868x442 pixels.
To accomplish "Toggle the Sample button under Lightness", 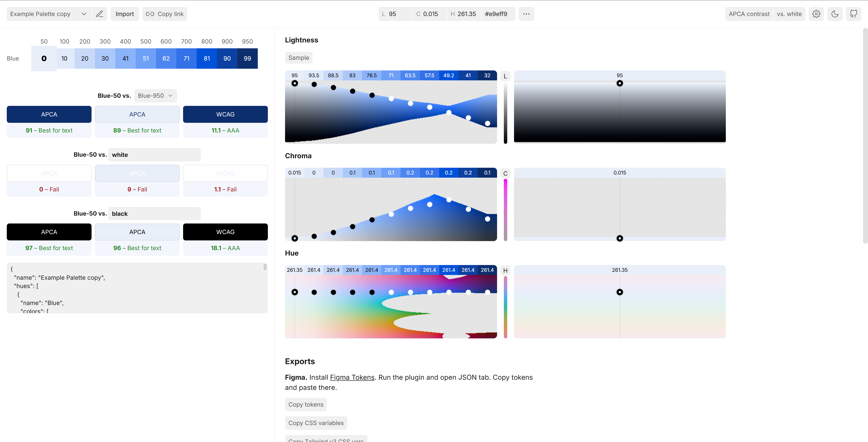I will [x=299, y=58].
